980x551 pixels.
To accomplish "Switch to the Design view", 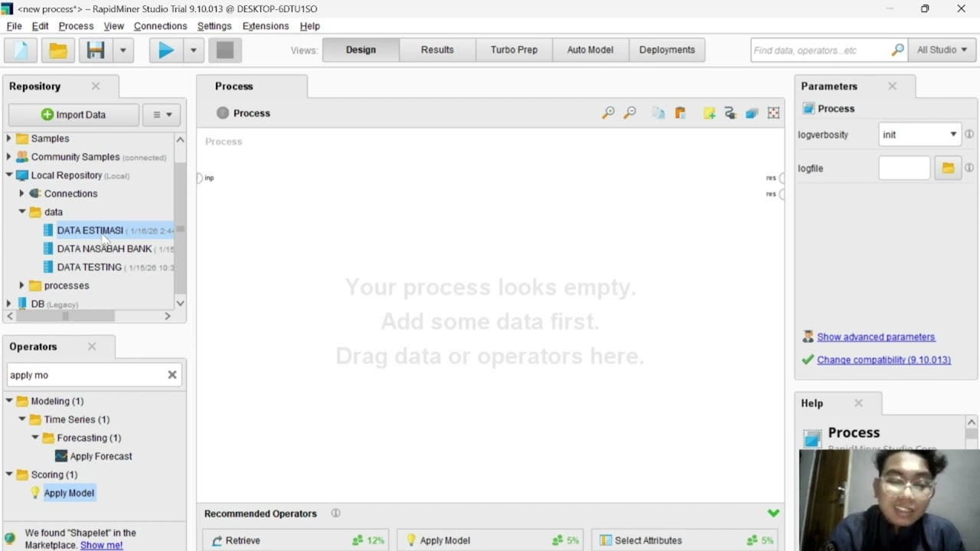I will 361,50.
